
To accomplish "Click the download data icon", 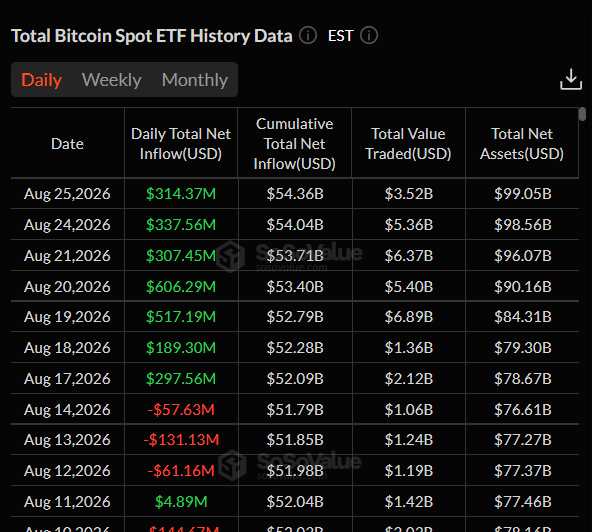I will coord(570,79).
